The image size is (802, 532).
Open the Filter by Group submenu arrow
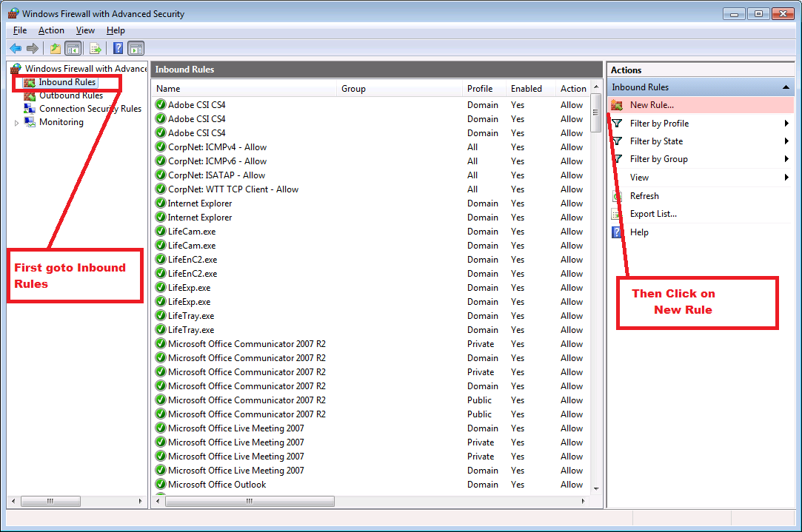point(786,159)
